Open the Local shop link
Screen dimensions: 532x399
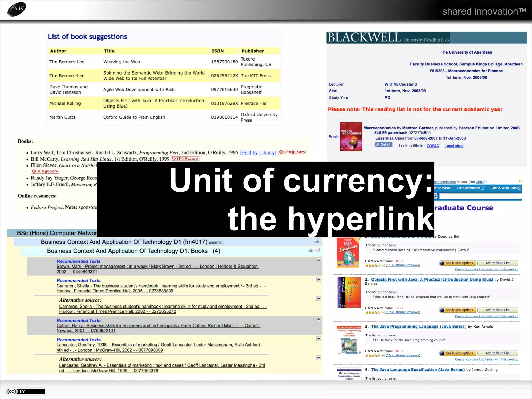454,146
